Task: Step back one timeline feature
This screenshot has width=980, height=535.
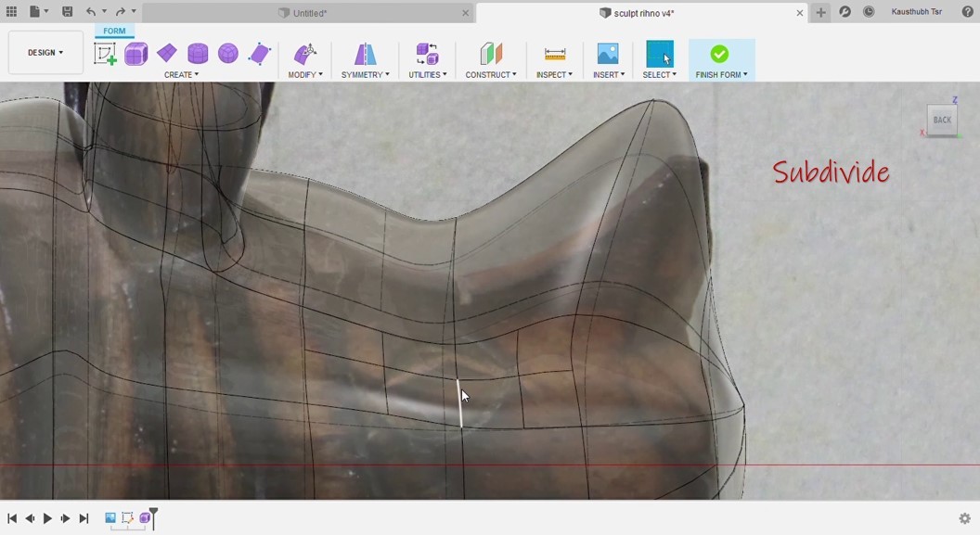Action: coord(30,518)
